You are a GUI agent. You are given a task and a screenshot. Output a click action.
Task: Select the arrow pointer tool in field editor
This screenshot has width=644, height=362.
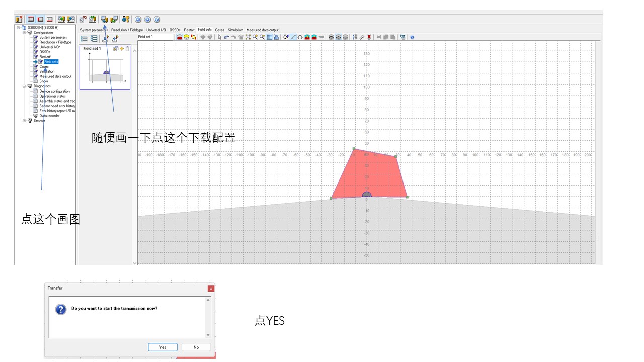[x=220, y=37]
